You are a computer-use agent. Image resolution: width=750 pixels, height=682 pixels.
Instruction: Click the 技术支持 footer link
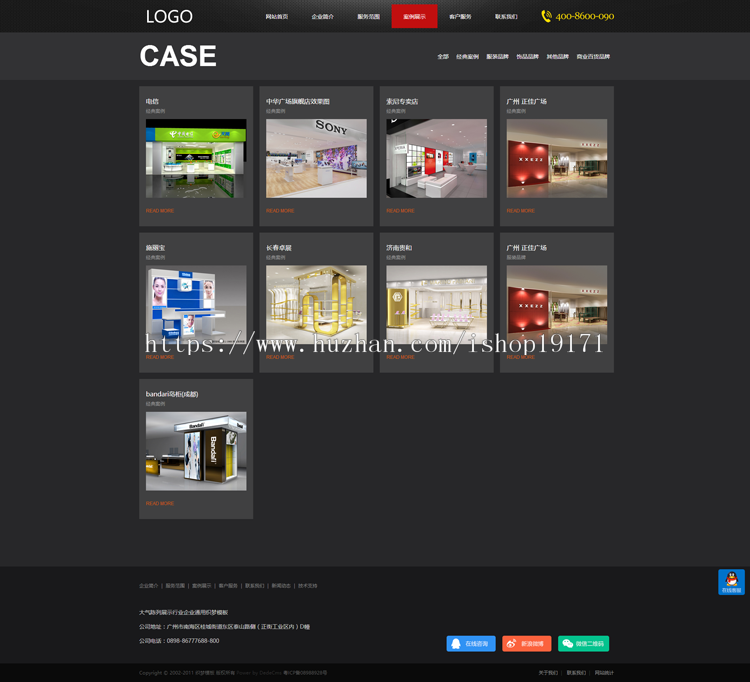click(308, 585)
